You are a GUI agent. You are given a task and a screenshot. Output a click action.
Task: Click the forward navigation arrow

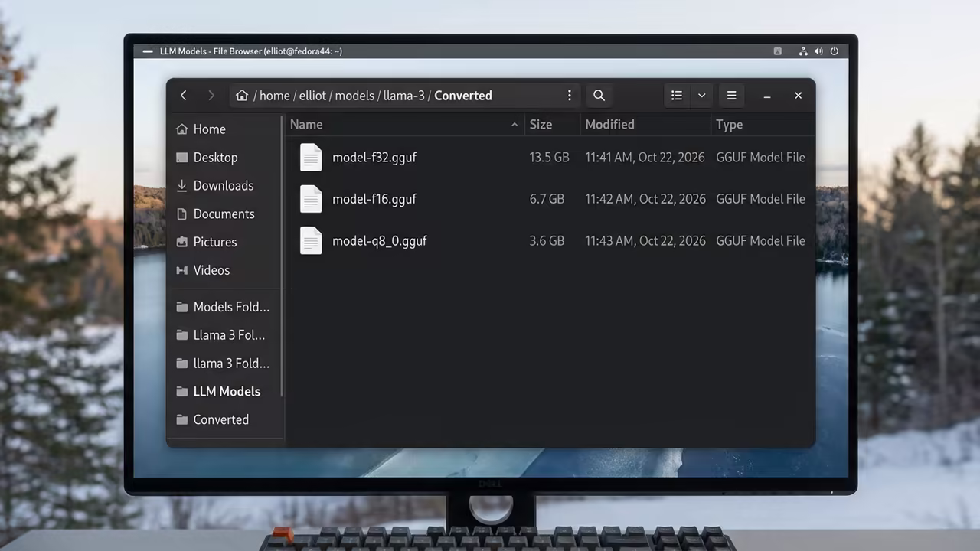coord(211,96)
